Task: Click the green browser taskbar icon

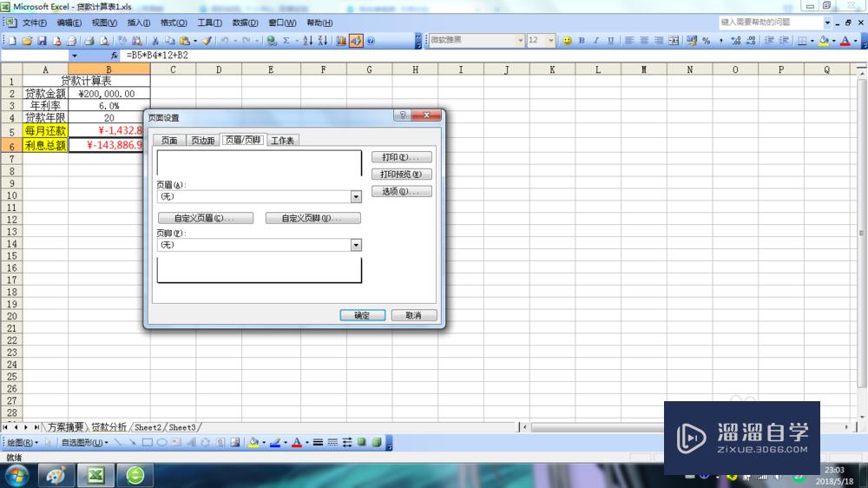Action: point(135,475)
